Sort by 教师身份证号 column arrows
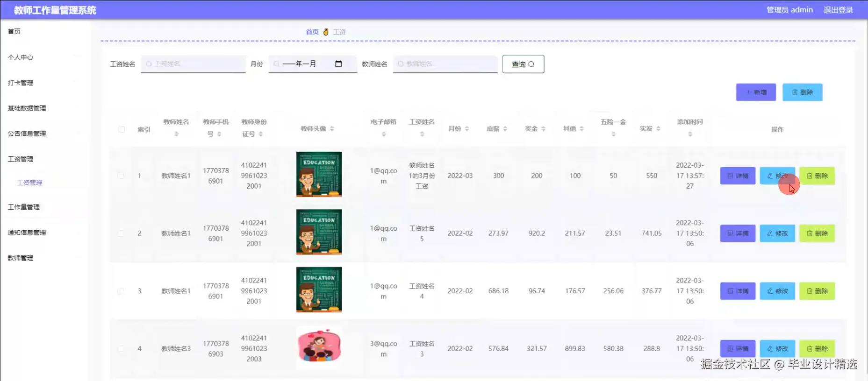 [x=261, y=134]
